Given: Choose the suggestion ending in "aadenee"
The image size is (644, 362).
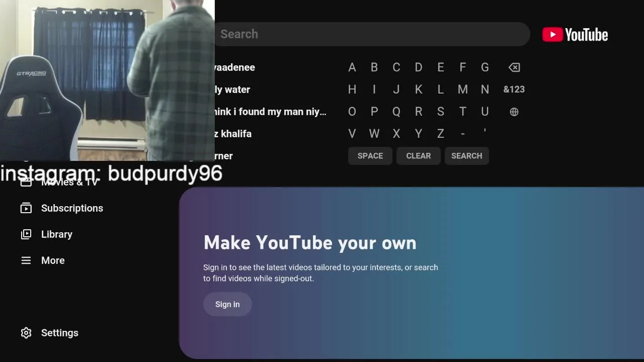Looking at the screenshot, I should tap(234, 67).
